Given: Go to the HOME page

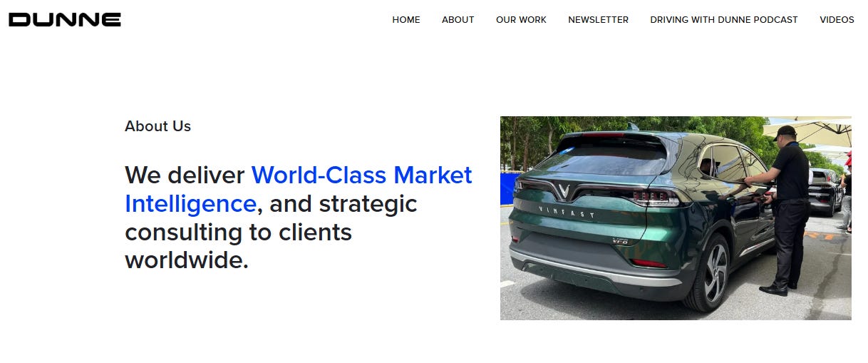Looking at the screenshot, I should 406,20.
